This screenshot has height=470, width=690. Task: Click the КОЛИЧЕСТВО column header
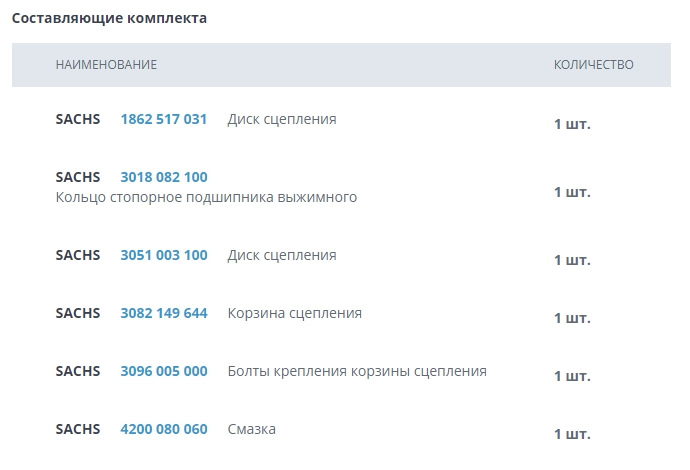pos(594,65)
